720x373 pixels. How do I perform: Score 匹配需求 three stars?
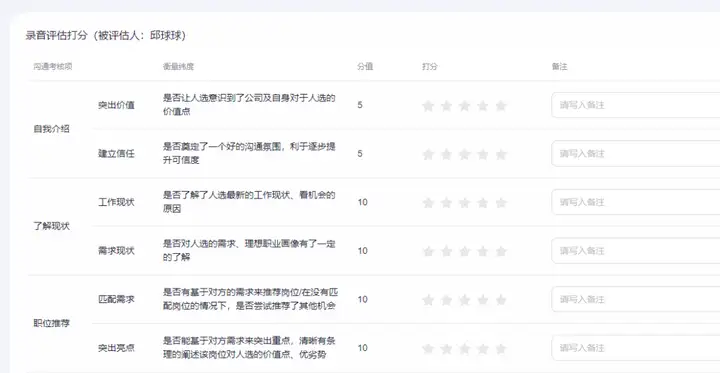pos(464,300)
